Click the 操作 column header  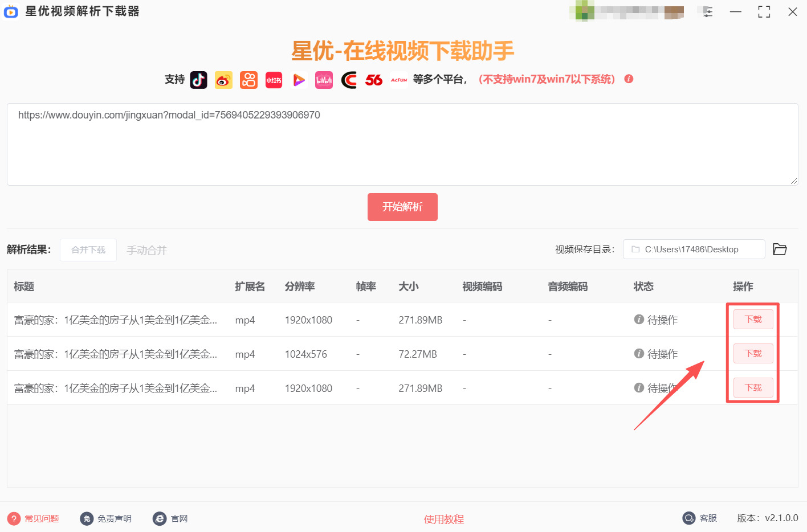coord(743,287)
